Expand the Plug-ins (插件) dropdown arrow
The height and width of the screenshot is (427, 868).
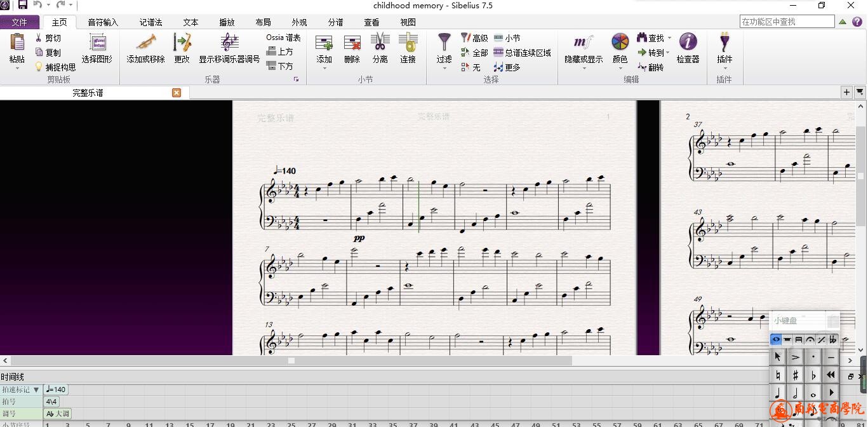[x=724, y=68]
